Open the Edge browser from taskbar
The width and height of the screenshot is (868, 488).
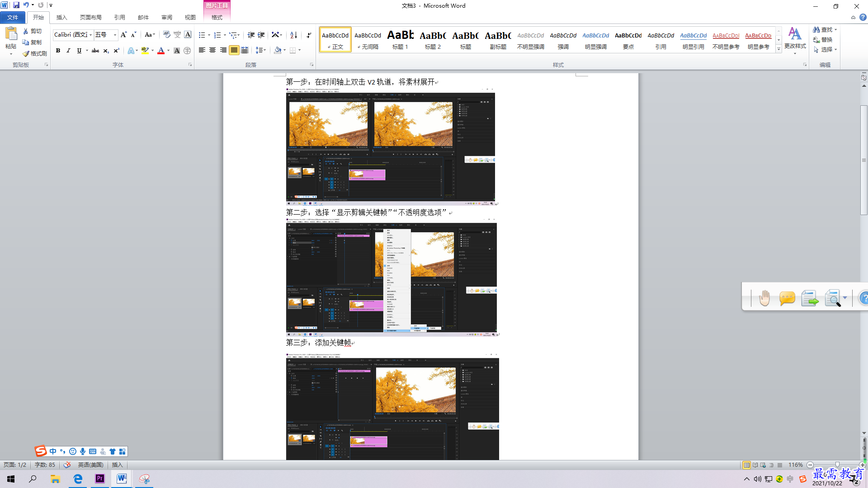pos(78,479)
